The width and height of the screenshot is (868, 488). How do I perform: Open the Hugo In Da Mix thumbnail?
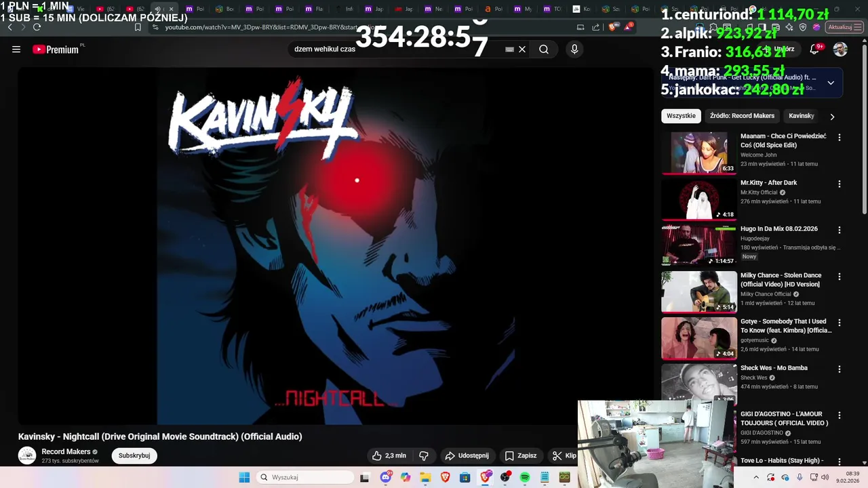pos(698,245)
